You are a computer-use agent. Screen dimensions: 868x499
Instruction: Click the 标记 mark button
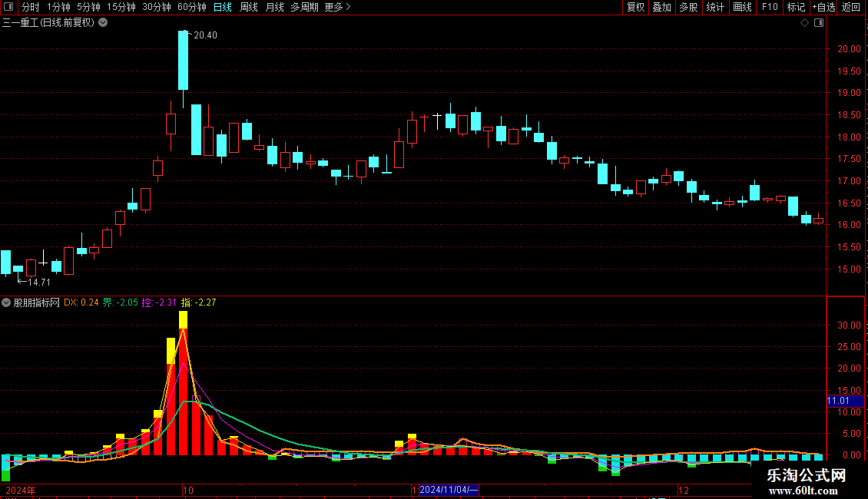796,7
